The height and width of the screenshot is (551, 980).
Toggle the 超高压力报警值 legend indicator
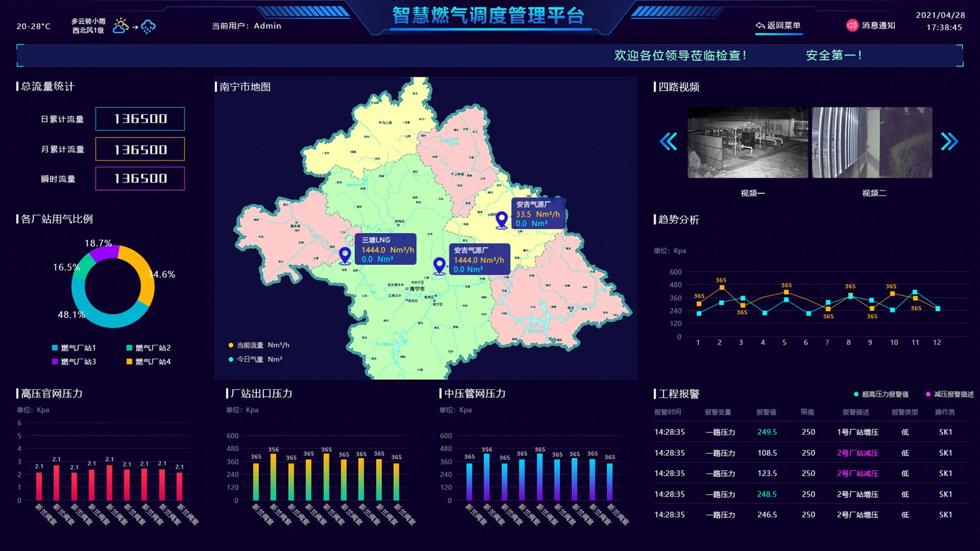(881, 394)
